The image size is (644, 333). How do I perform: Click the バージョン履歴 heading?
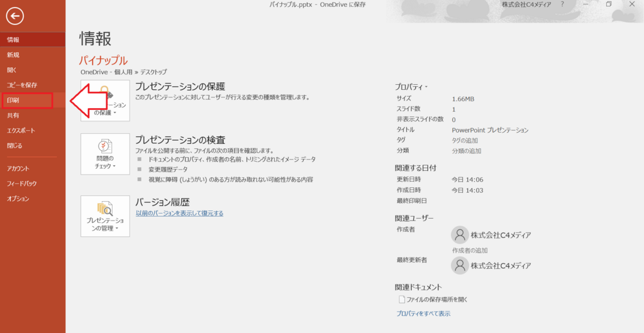(162, 202)
